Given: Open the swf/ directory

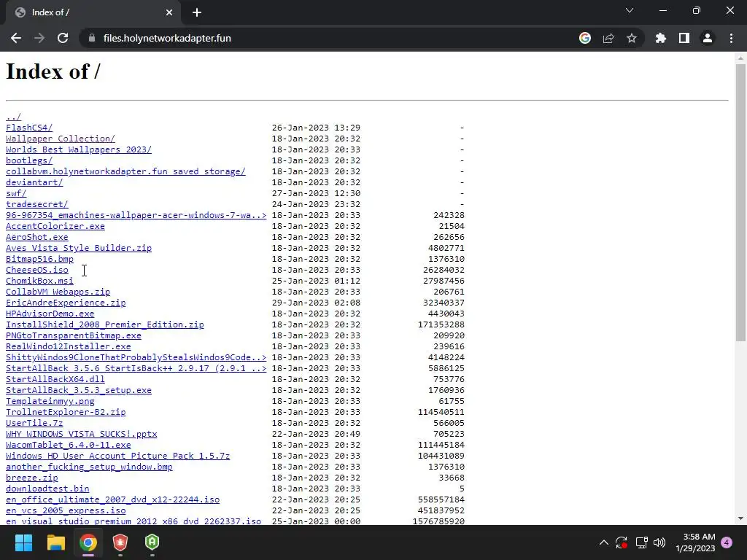Looking at the screenshot, I should click(16, 193).
